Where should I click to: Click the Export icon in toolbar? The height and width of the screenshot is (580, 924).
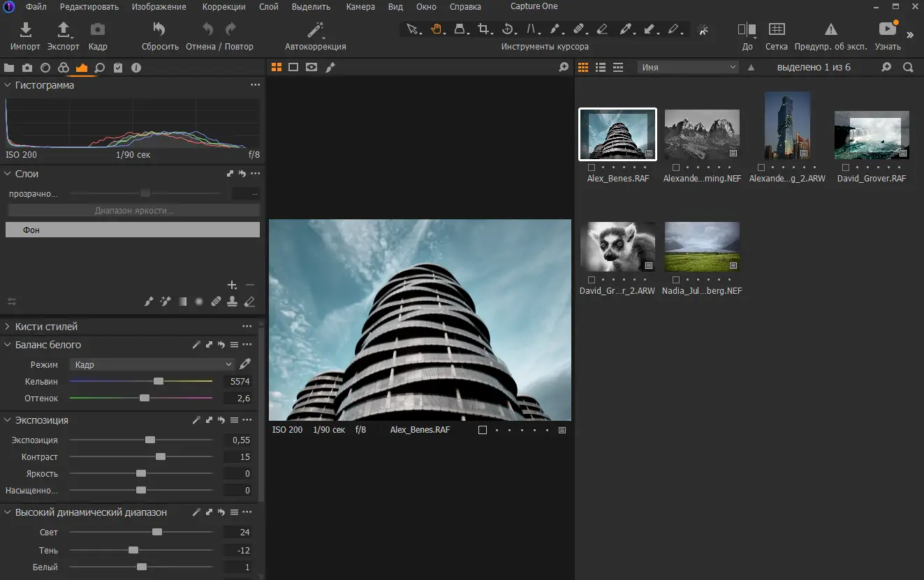tap(63, 30)
